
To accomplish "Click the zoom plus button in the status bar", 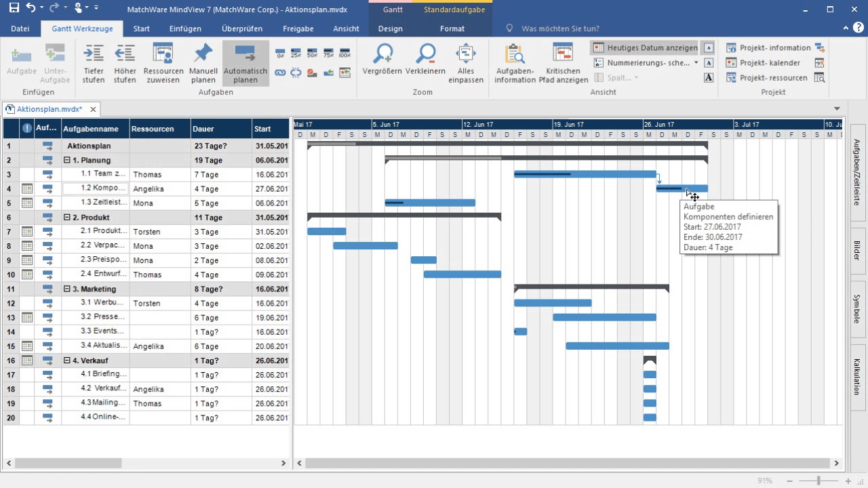I will tap(848, 481).
